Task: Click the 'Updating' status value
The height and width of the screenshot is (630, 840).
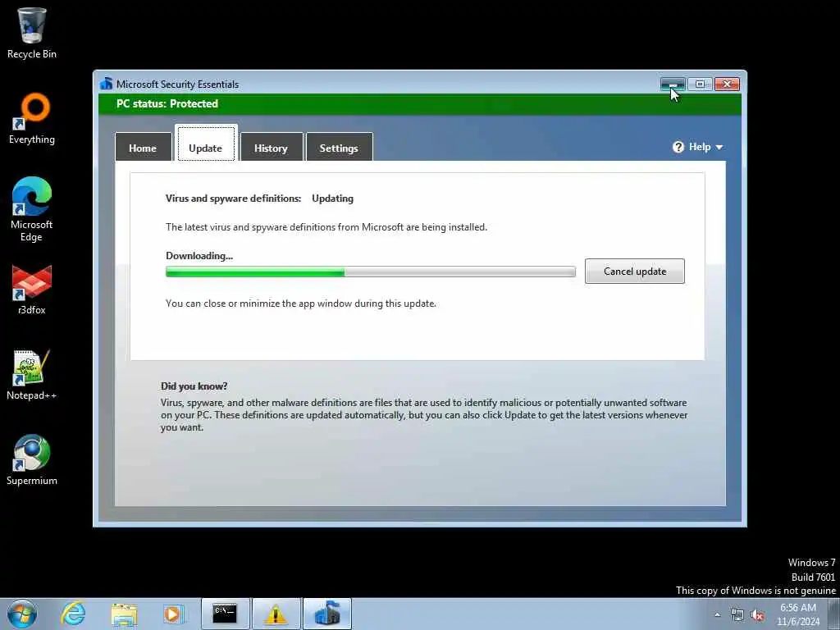Action: coord(333,199)
